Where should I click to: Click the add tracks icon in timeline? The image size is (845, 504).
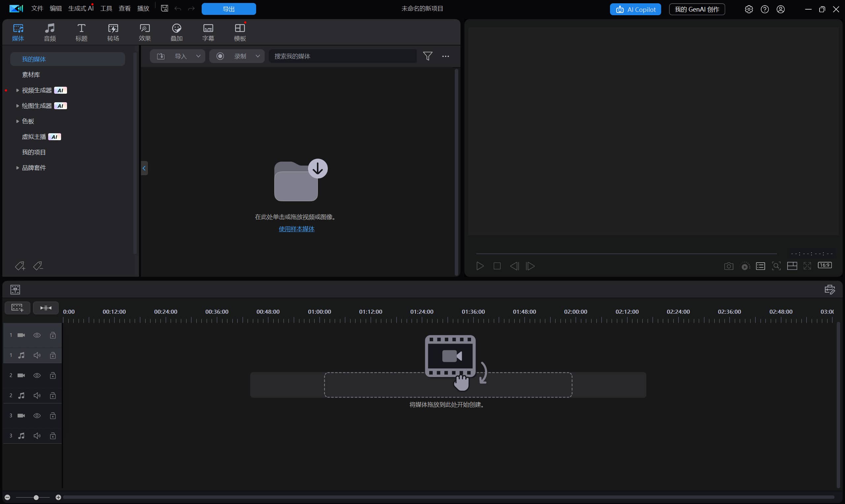pos(17,308)
